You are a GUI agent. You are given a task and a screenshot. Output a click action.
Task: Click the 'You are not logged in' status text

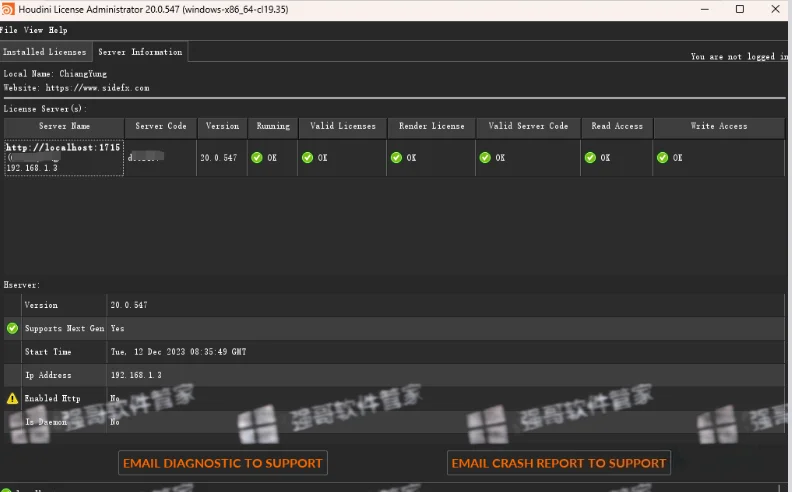739,57
